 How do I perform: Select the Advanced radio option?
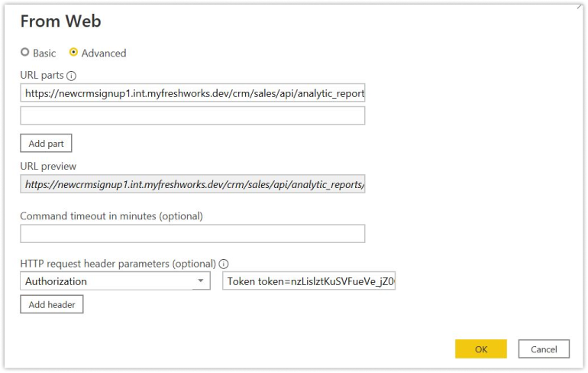coord(73,52)
